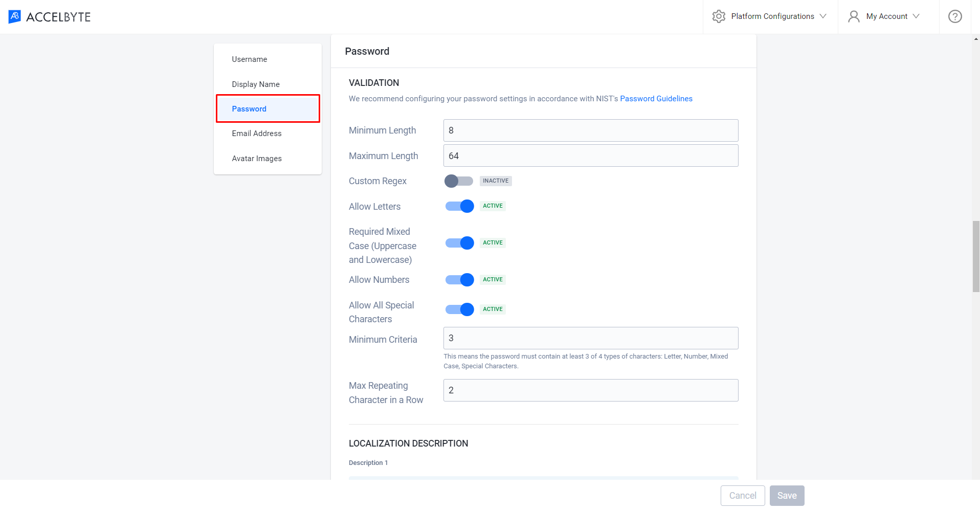Click the AccelByte logo icon
Screen dimensions: 980x511
click(x=15, y=17)
